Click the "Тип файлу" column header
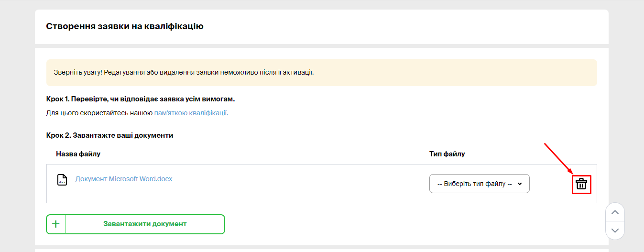Screen dimensions: 644x252 [x=447, y=154]
